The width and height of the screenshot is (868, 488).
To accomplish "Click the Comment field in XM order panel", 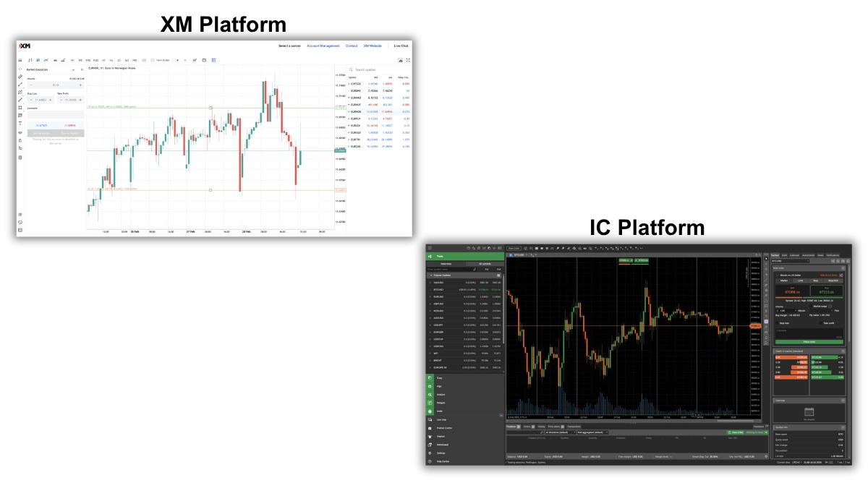I will tap(56, 115).
